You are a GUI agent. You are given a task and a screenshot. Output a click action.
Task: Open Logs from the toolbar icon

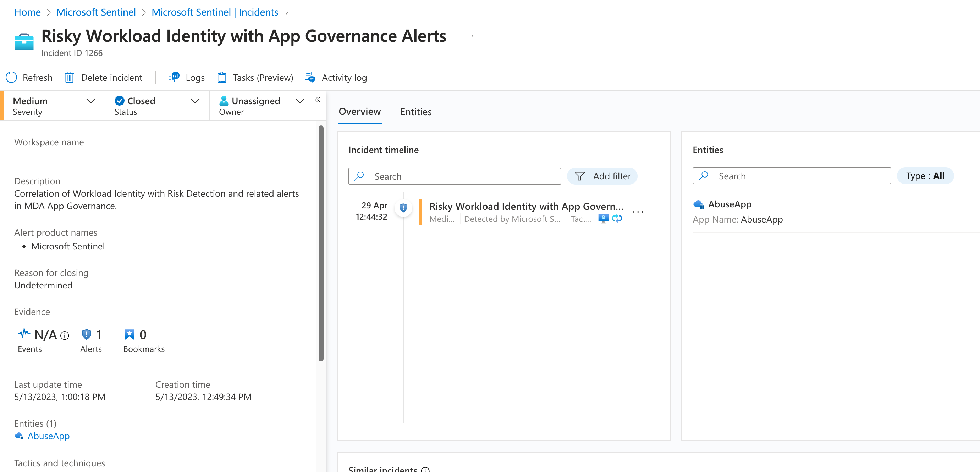[174, 78]
